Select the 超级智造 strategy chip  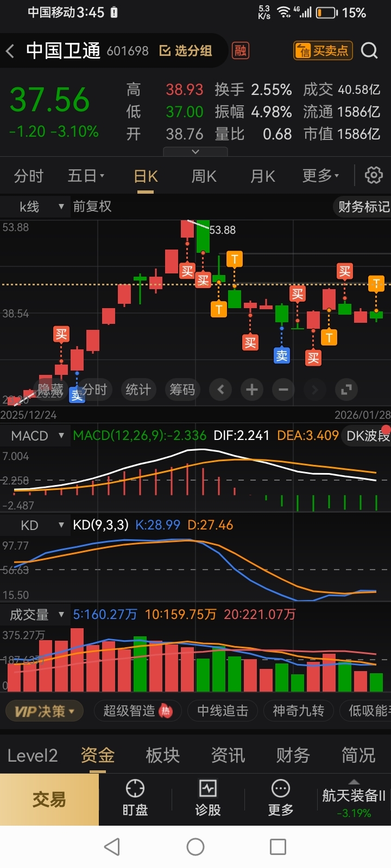point(137,711)
